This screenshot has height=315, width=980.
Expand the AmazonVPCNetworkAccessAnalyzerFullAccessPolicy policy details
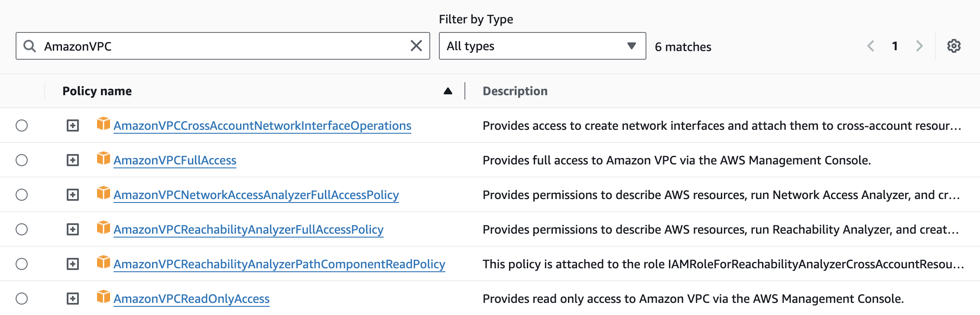(x=73, y=195)
